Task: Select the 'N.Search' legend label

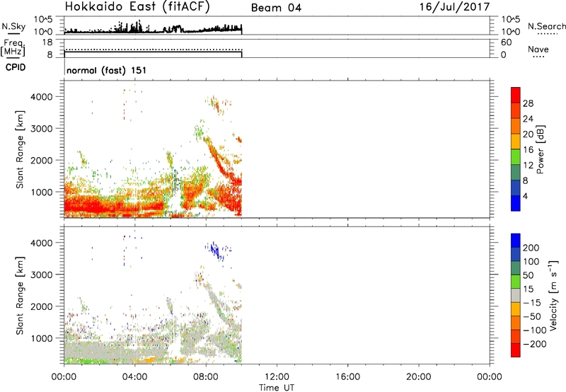Action: coord(546,26)
